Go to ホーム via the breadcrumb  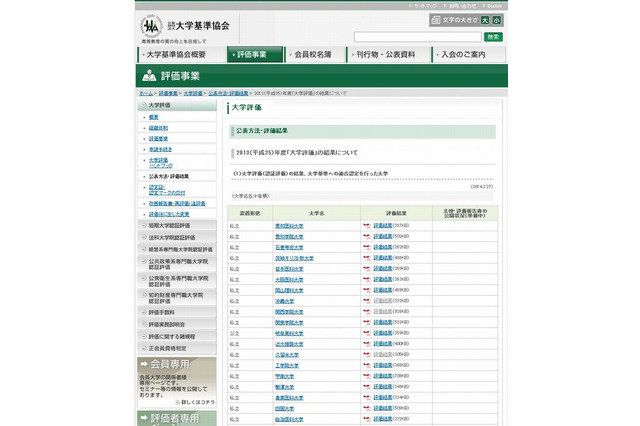[146, 93]
